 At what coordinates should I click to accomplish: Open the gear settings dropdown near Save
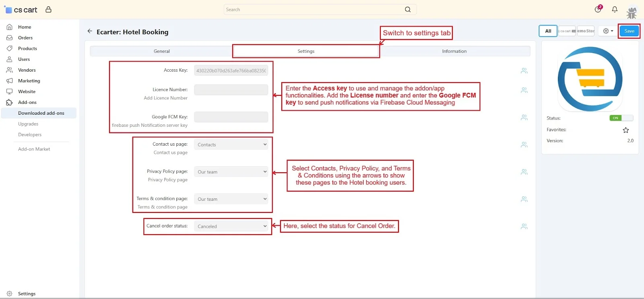tap(608, 31)
